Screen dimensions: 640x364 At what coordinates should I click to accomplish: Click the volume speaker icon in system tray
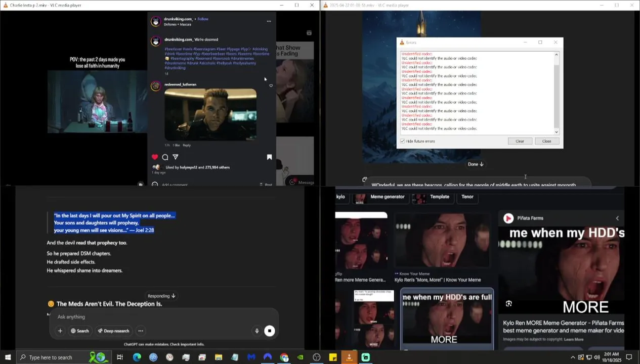coord(597,357)
